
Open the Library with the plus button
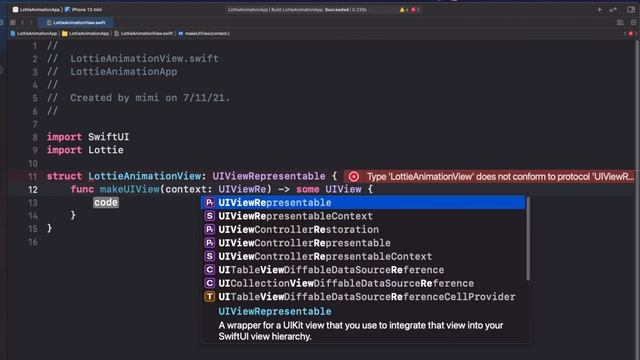pyautogui.click(x=600, y=9)
